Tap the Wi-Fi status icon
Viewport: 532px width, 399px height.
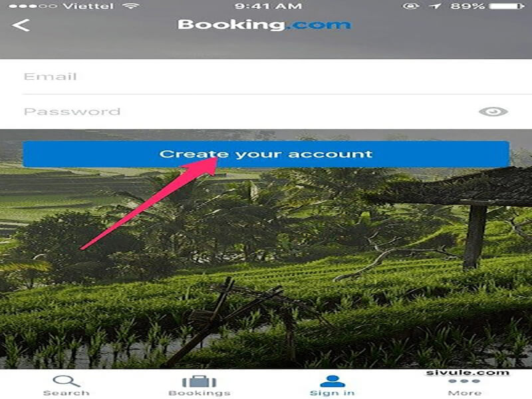[x=130, y=6]
